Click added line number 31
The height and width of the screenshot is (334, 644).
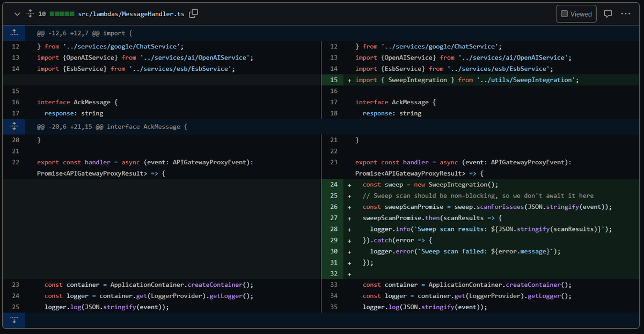(x=334, y=263)
